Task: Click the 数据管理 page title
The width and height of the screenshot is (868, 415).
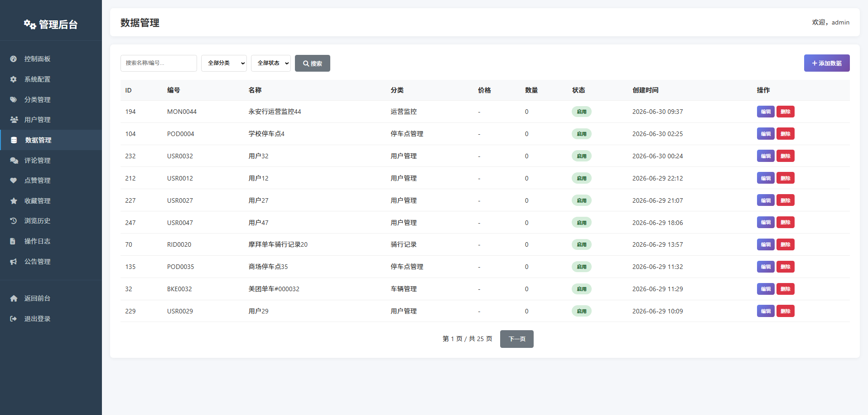Action: 140,23
